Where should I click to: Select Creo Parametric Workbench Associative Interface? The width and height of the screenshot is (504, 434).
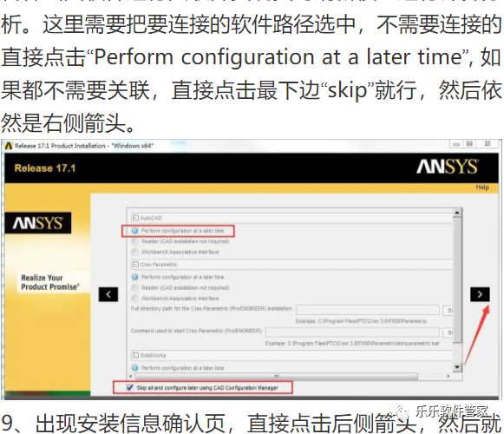click(135, 299)
